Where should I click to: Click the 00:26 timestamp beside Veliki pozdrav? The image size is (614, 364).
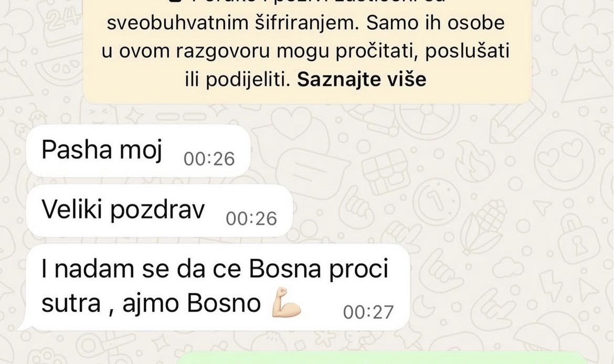pyautogui.click(x=251, y=219)
